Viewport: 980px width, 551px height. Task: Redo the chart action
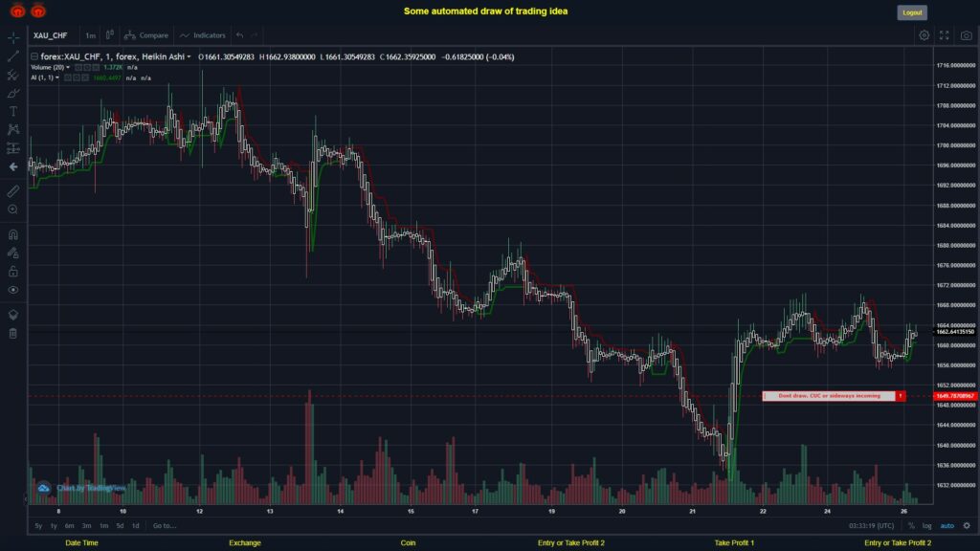point(255,35)
